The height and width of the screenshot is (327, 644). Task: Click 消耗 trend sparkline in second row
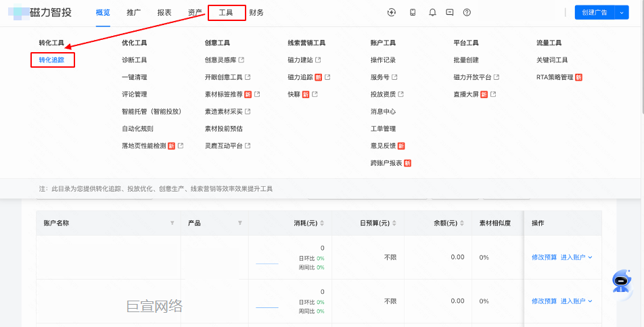click(267, 307)
